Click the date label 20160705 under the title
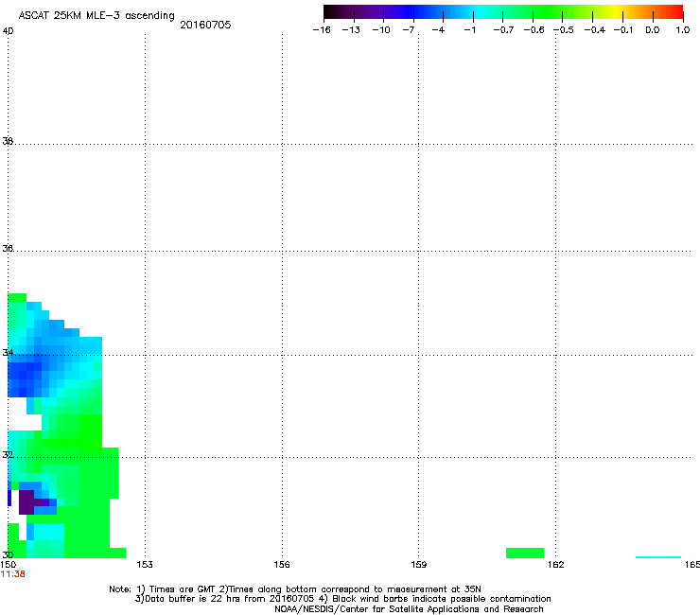Screen dimensions: 700x615 pyautogui.click(x=205, y=25)
